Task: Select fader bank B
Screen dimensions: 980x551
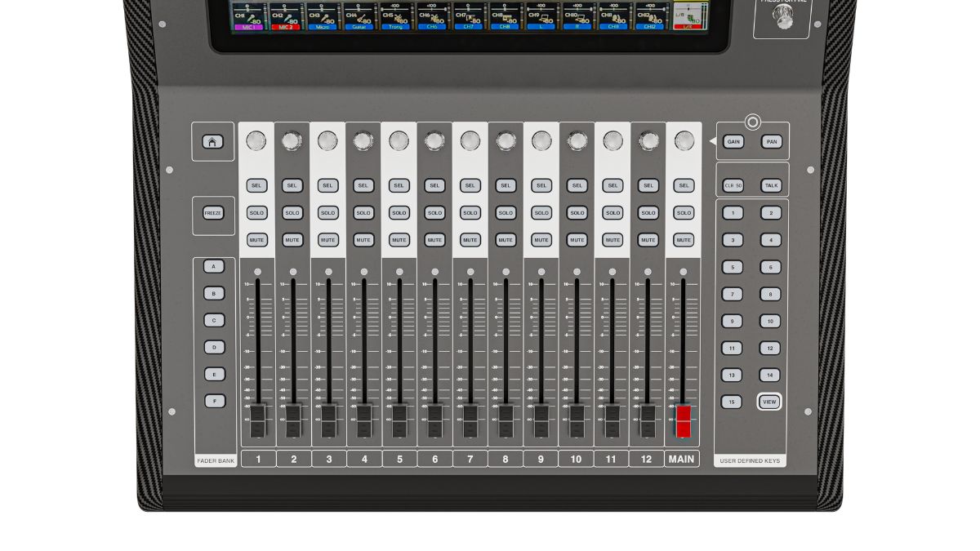Action: pos(214,293)
